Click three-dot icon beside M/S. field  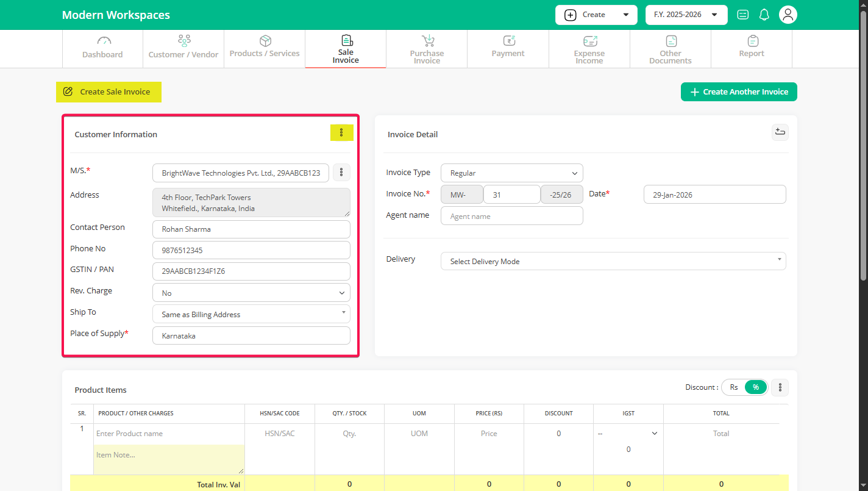341,173
